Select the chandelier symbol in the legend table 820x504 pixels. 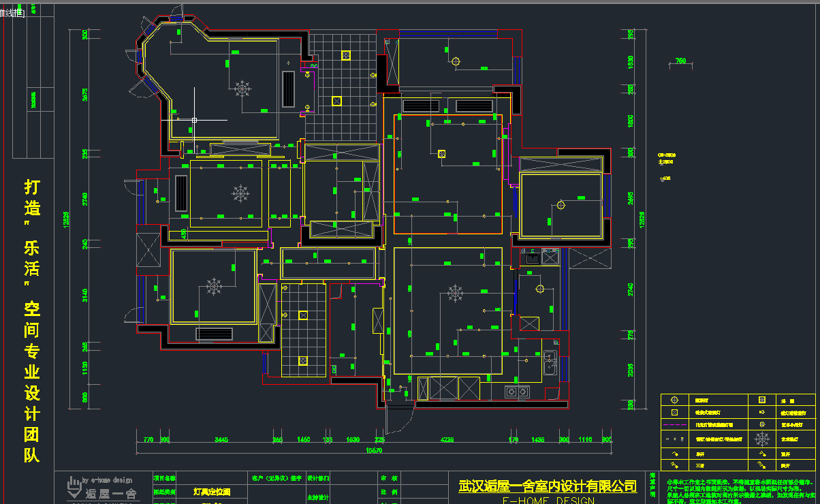coord(762,439)
